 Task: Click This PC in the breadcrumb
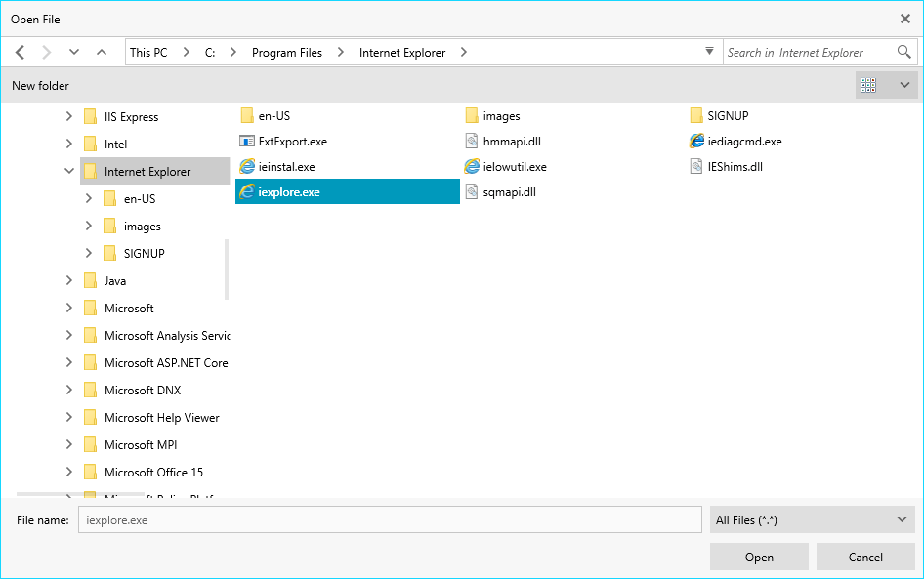(x=148, y=53)
